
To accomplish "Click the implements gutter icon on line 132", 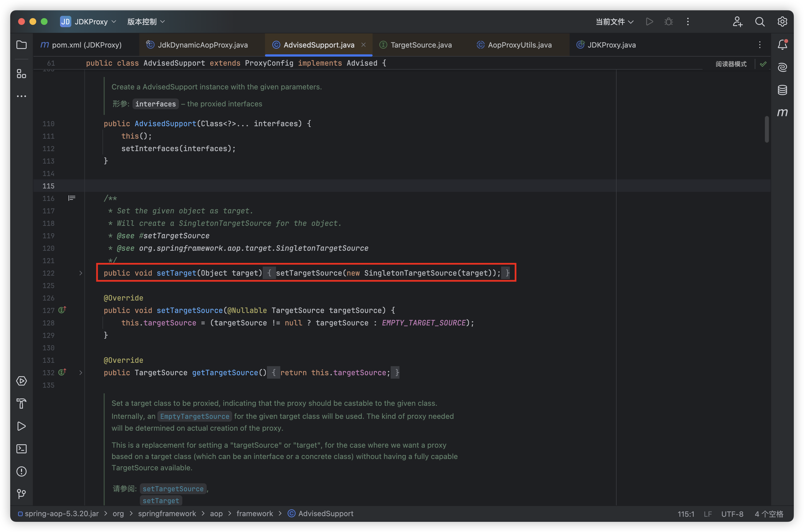I will click(x=62, y=372).
